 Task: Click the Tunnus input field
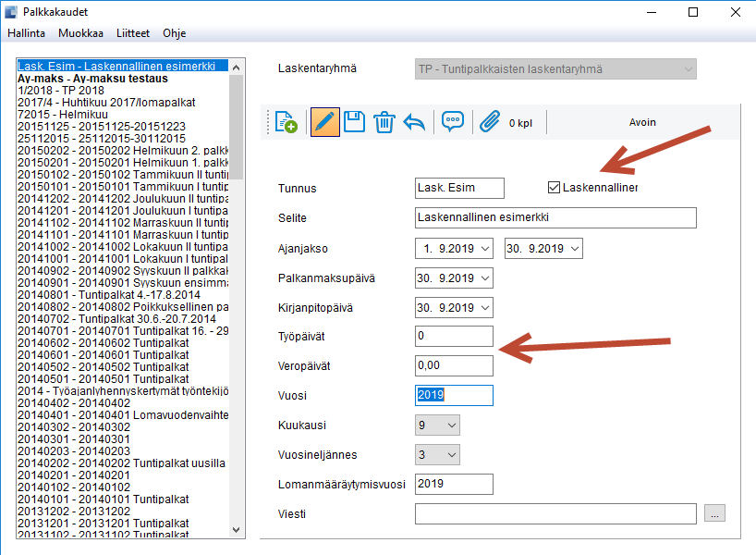click(x=459, y=188)
